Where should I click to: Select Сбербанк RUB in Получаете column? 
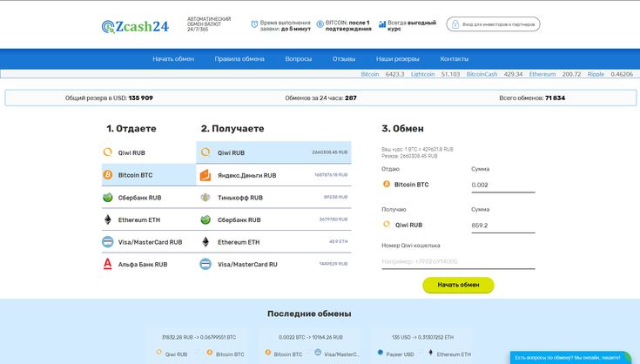pos(239,220)
